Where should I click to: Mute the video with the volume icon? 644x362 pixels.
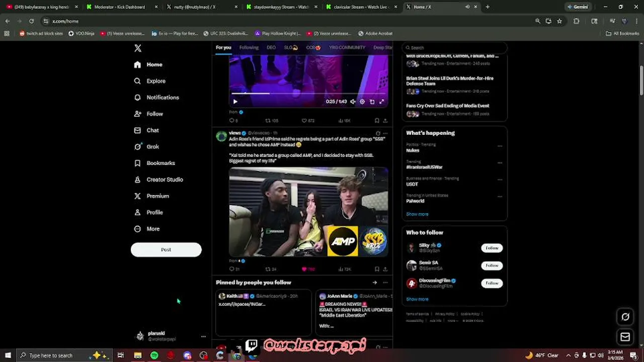click(353, 102)
